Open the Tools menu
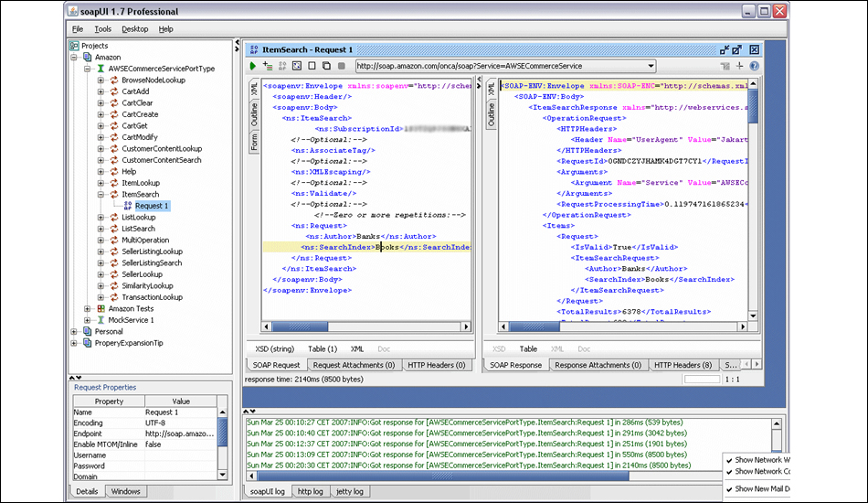 (x=102, y=28)
